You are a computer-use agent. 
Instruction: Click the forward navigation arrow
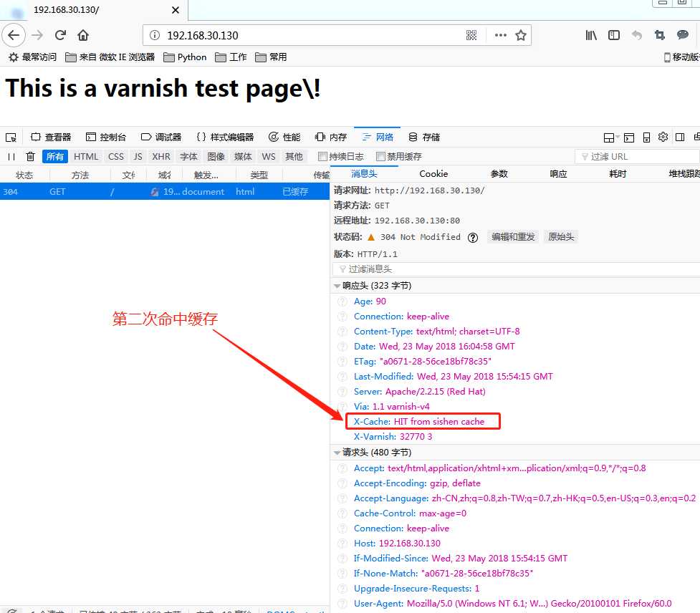37,35
